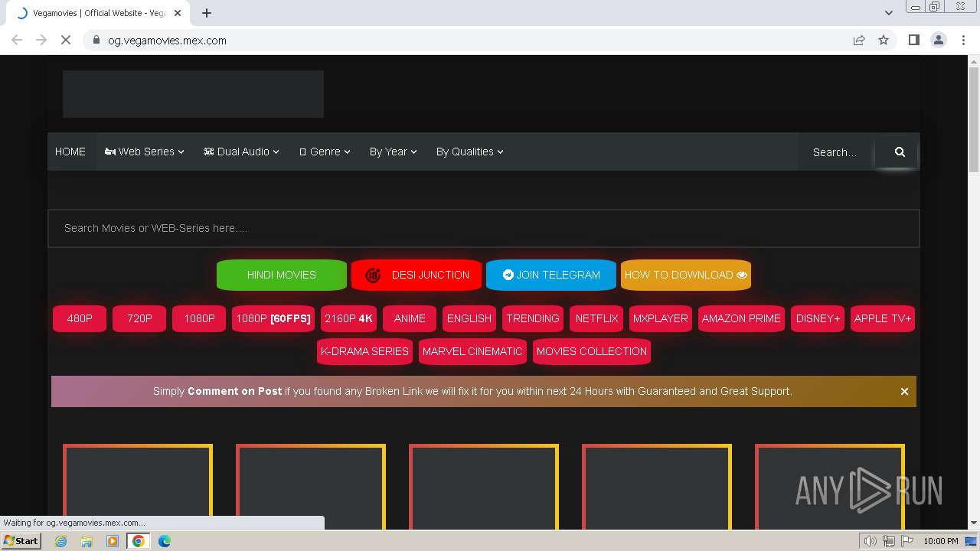The height and width of the screenshot is (551, 980).
Task: Open the Windows Start menu
Action: point(21,541)
